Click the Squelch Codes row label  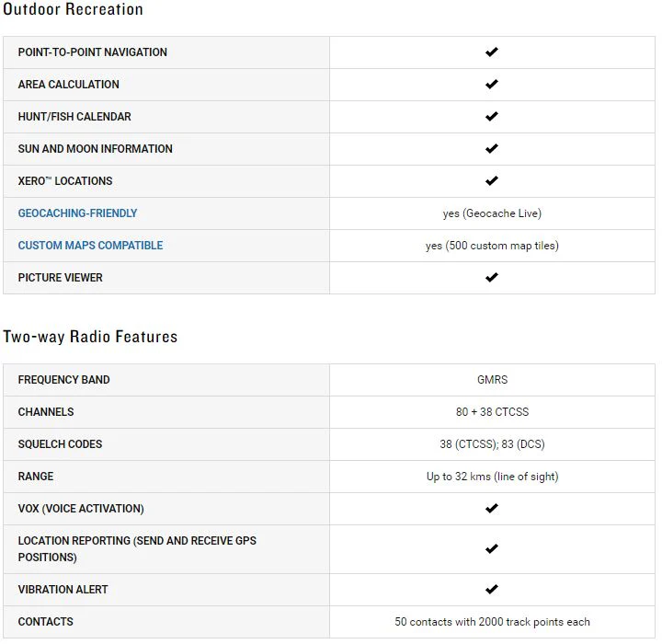tap(60, 444)
